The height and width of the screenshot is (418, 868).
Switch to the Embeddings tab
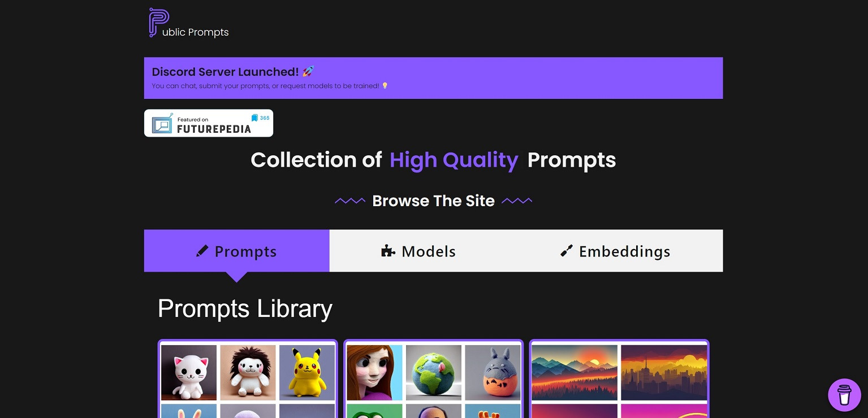point(616,251)
